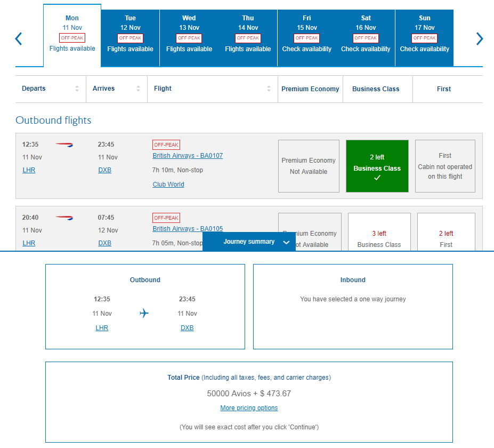Image resolution: width=494 pixels, height=448 pixels.
Task: Click the airplane icon in Outbound summary
Action: click(144, 313)
